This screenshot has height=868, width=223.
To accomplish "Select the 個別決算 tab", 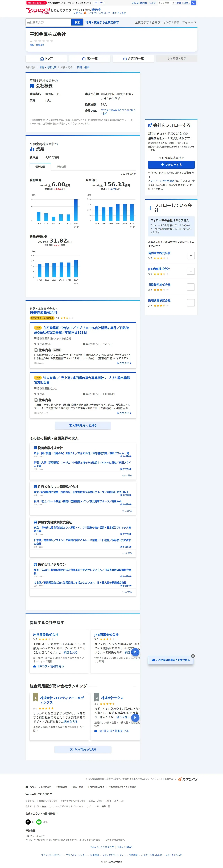I will (40, 167).
